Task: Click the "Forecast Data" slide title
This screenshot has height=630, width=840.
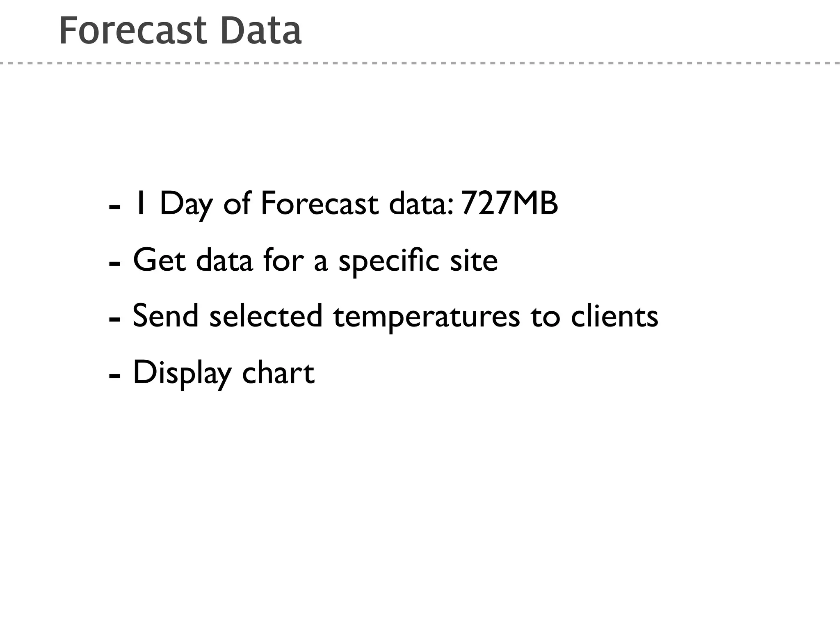Action: [x=180, y=31]
